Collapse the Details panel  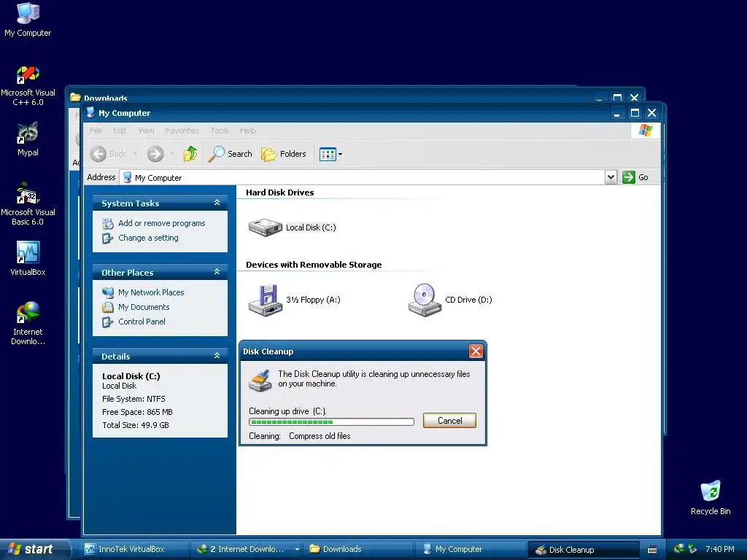pos(217,356)
